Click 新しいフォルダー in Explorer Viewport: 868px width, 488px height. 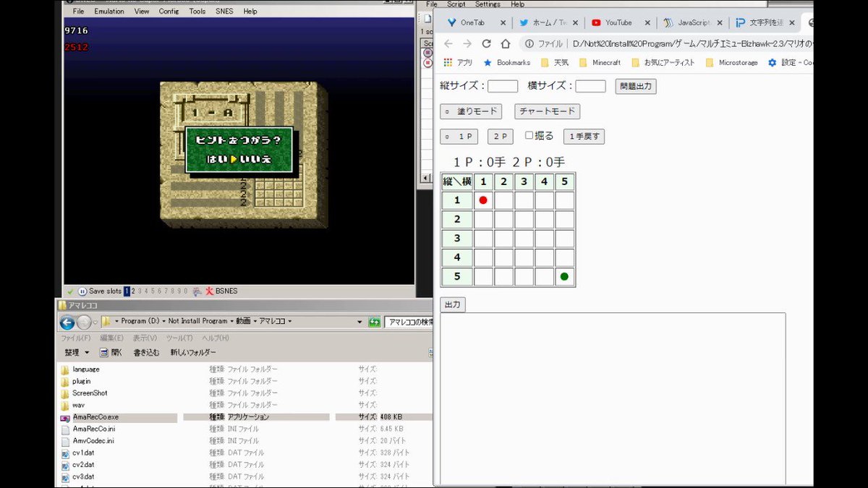tap(193, 353)
